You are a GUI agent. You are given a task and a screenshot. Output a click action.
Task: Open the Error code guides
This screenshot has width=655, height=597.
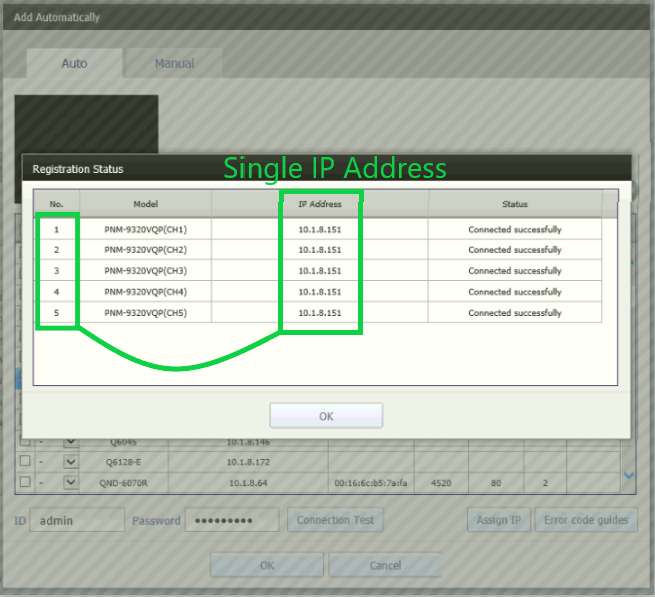pyautogui.click(x=586, y=520)
